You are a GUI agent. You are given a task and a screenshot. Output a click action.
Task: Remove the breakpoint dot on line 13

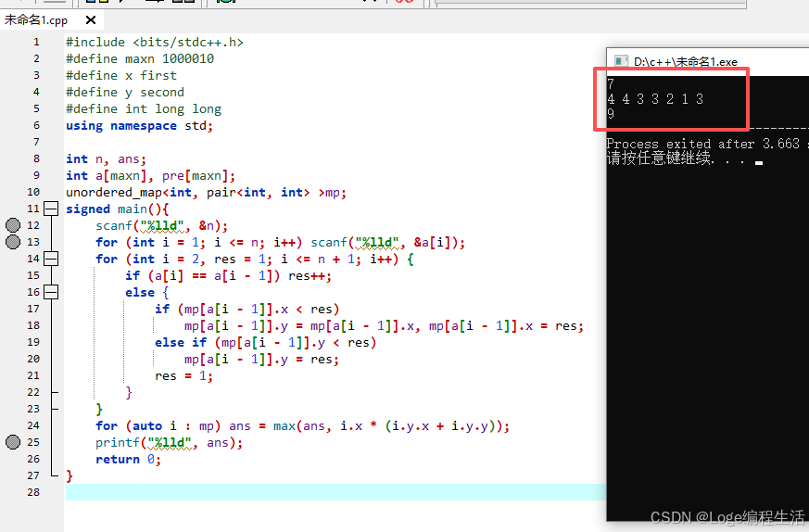click(13, 242)
